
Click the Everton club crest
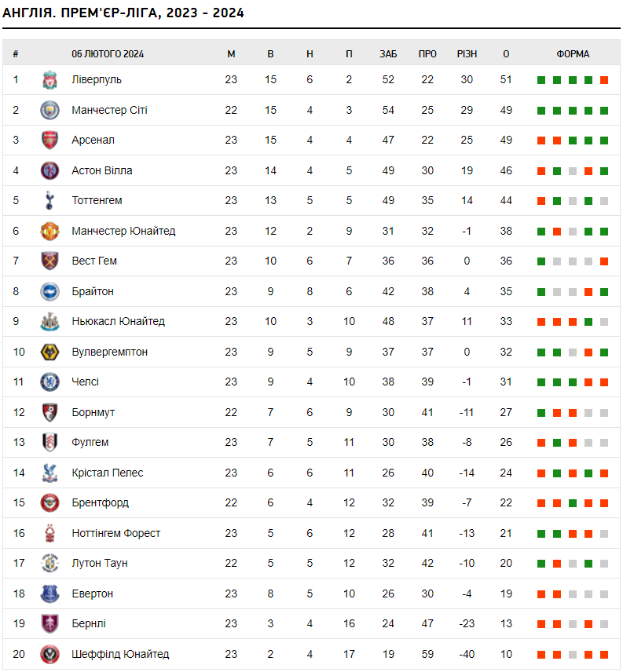tap(49, 593)
